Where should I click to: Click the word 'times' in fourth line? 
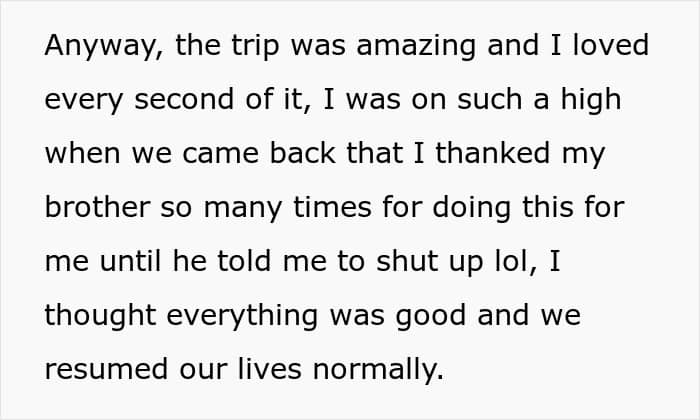(333, 207)
